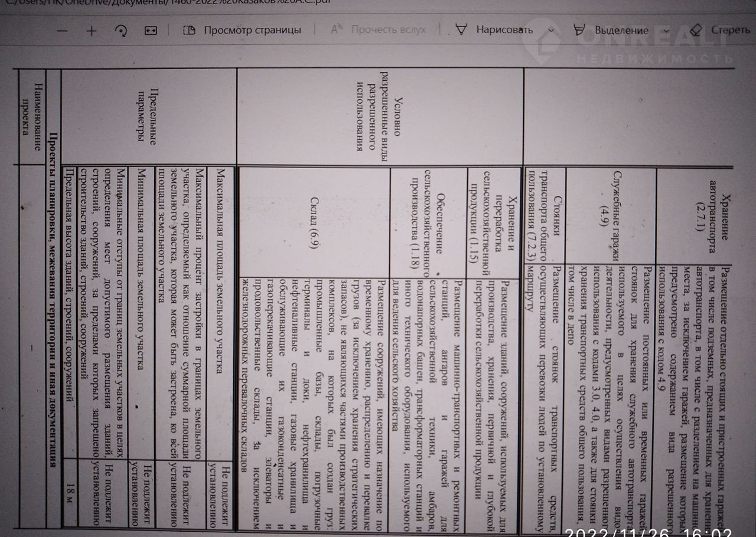Image resolution: width=756 pixels, height=537 pixels.
Task: Rotate the PDF page
Action: (121, 31)
